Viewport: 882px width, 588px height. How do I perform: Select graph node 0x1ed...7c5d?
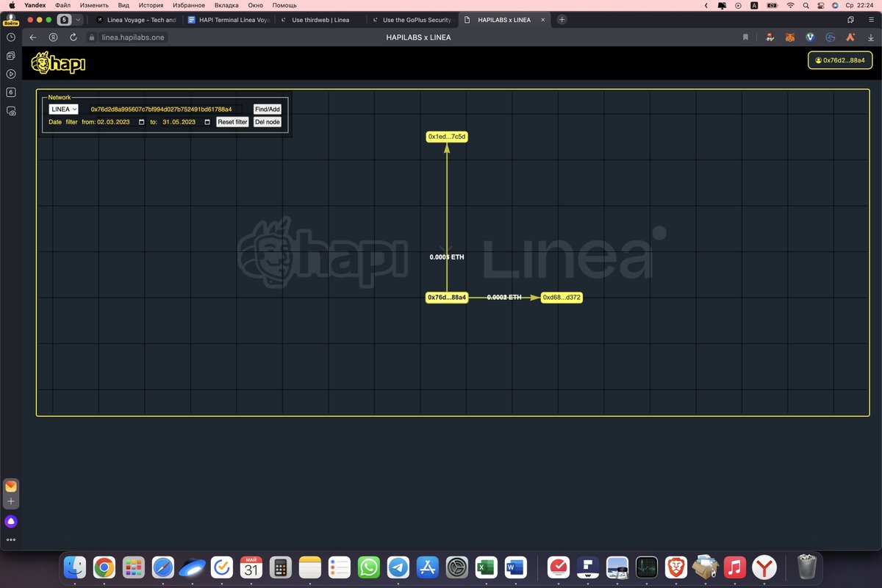point(447,137)
